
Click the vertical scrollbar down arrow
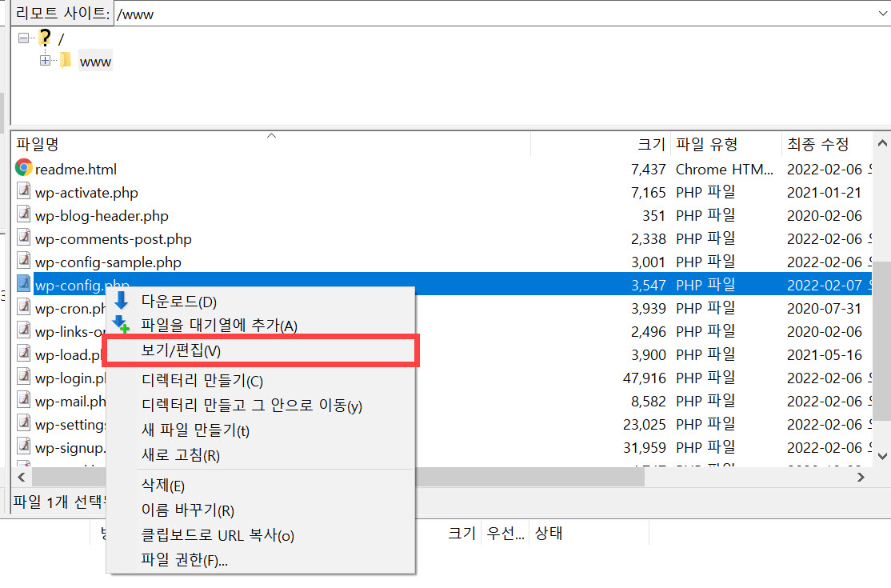(x=882, y=456)
